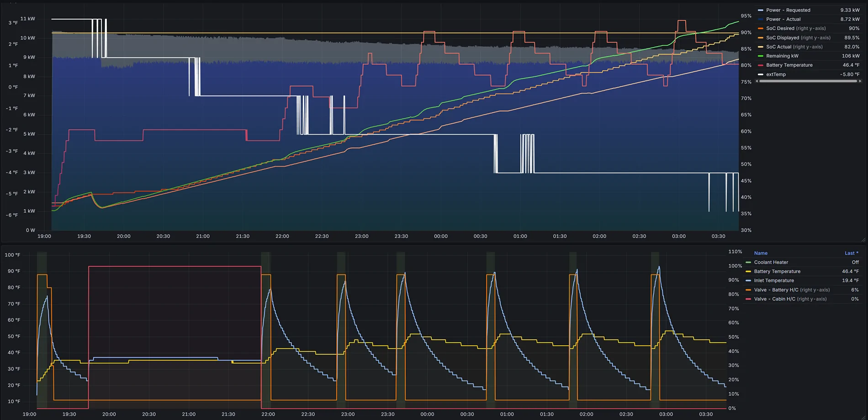Screen dimensions: 868x420
Task: Sort lower legend by Name column
Action: [761, 253]
